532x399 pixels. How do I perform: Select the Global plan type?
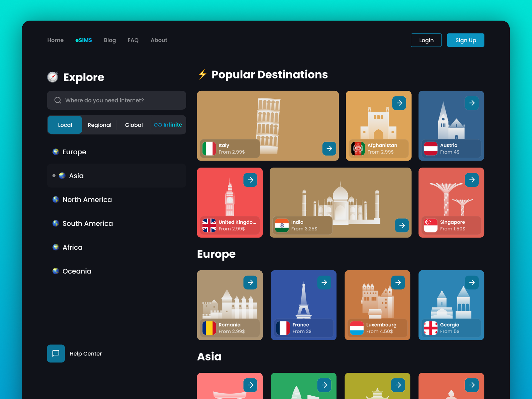[134, 125]
